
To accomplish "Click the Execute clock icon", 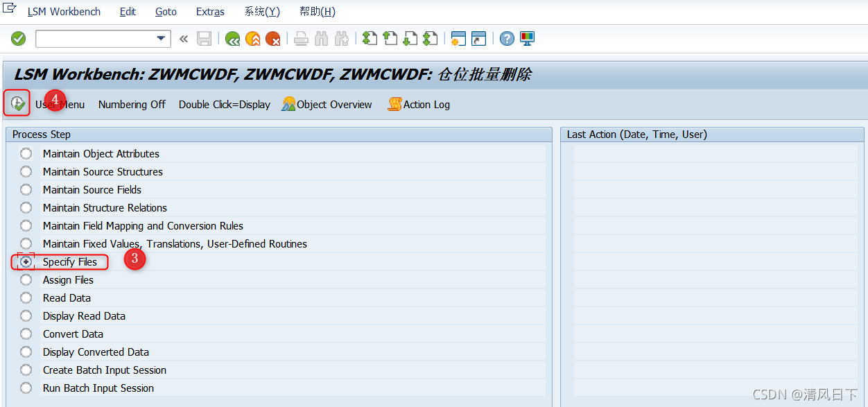I will click(17, 104).
